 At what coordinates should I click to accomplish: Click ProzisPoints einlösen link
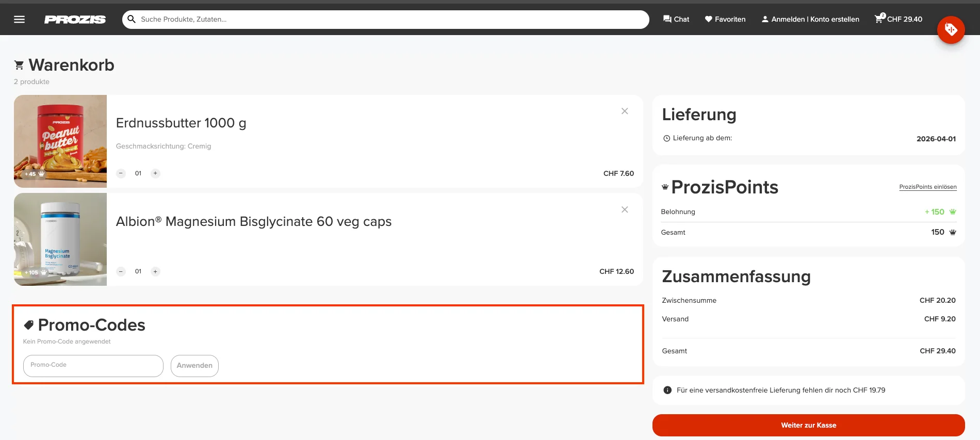click(928, 187)
